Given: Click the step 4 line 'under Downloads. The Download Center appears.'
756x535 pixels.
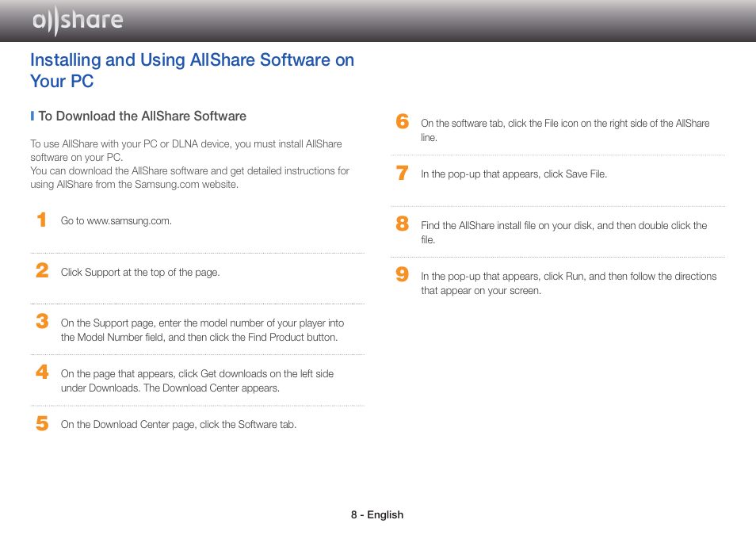Looking at the screenshot, I should pos(170,388).
